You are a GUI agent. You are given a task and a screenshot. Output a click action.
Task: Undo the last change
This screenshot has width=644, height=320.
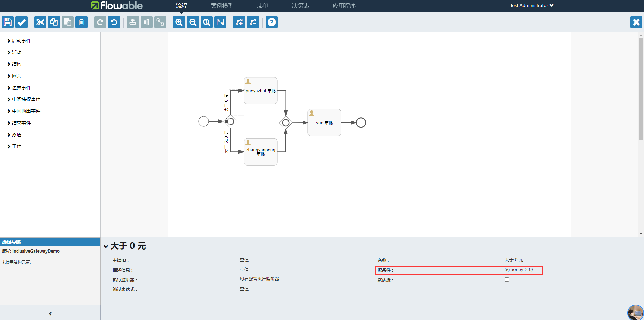click(x=114, y=22)
